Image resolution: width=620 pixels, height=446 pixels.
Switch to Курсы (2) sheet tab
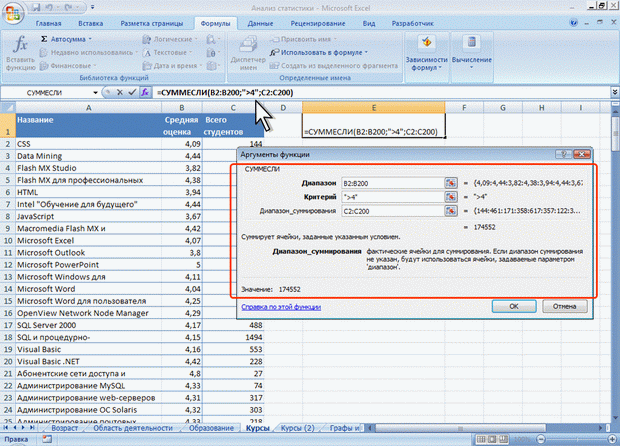[x=297, y=428]
